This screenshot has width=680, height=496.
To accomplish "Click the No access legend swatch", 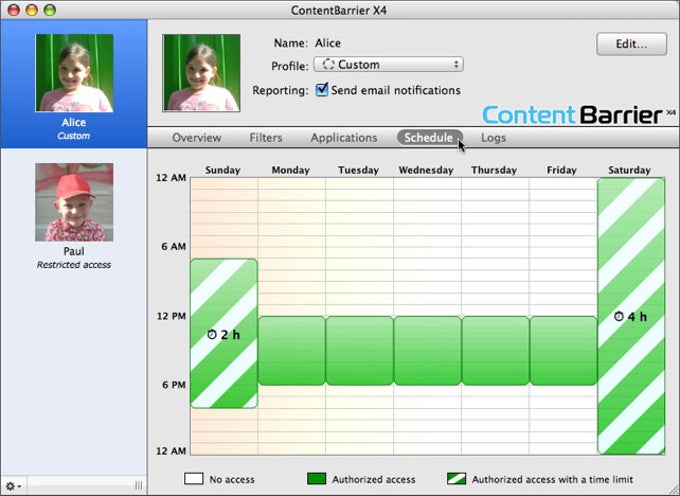I will pyautogui.click(x=193, y=479).
